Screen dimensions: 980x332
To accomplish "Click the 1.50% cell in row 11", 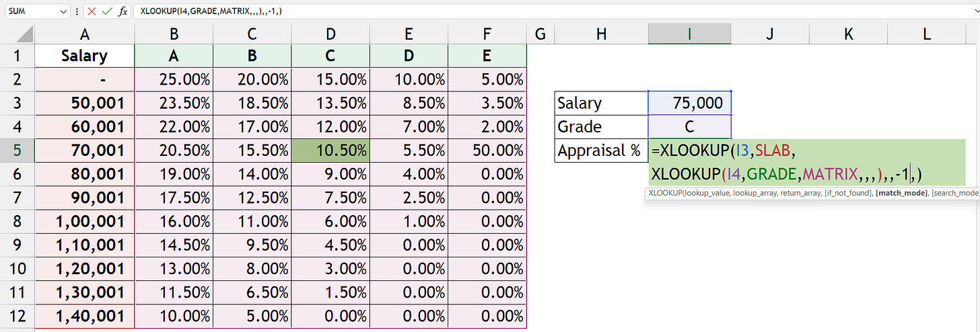I will tap(330, 292).
